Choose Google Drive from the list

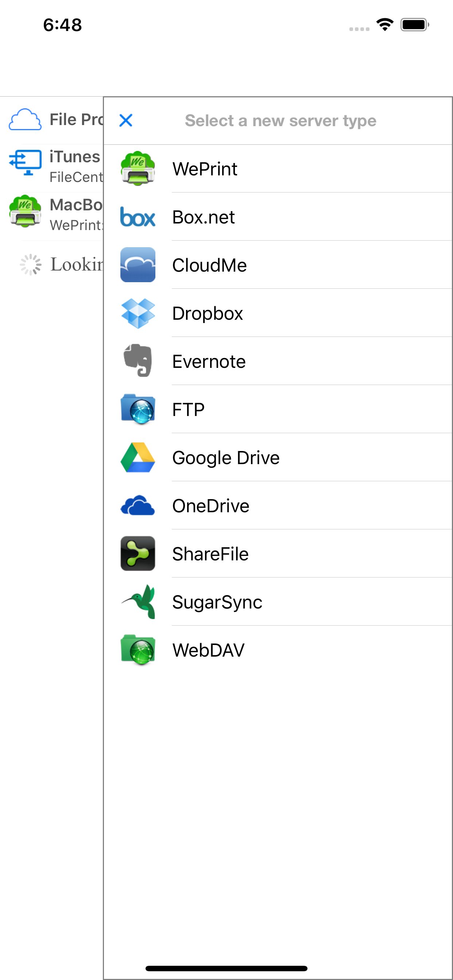click(278, 457)
